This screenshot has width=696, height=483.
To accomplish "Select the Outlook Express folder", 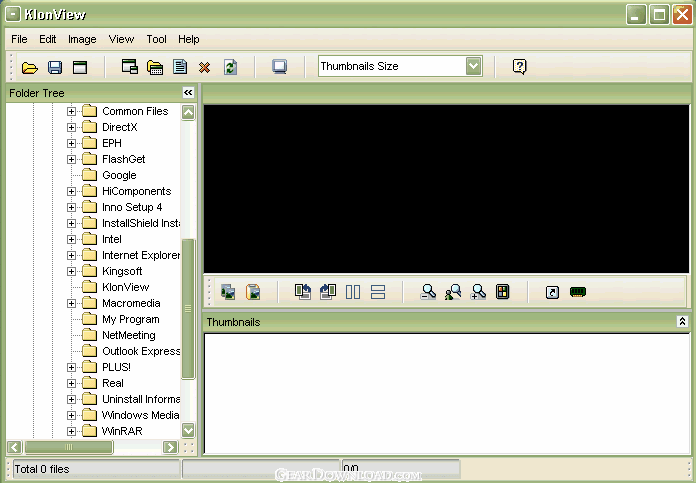I will (x=141, y=351).
